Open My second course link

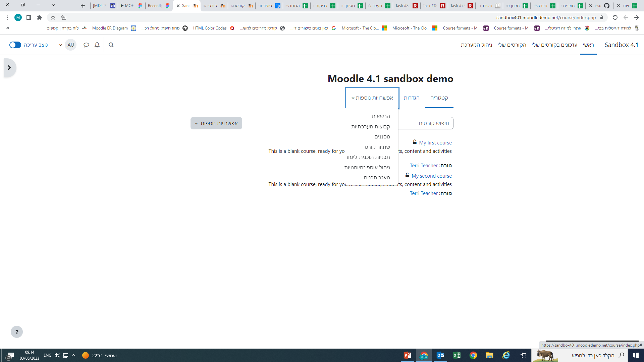click(432, 176)
